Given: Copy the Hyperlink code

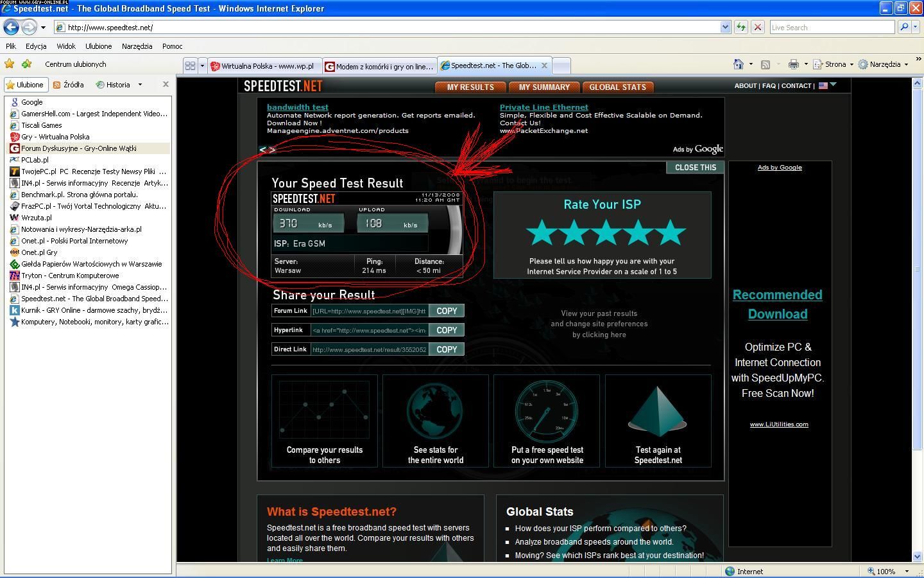Looking at the screenshot, I should click(447, 330).
